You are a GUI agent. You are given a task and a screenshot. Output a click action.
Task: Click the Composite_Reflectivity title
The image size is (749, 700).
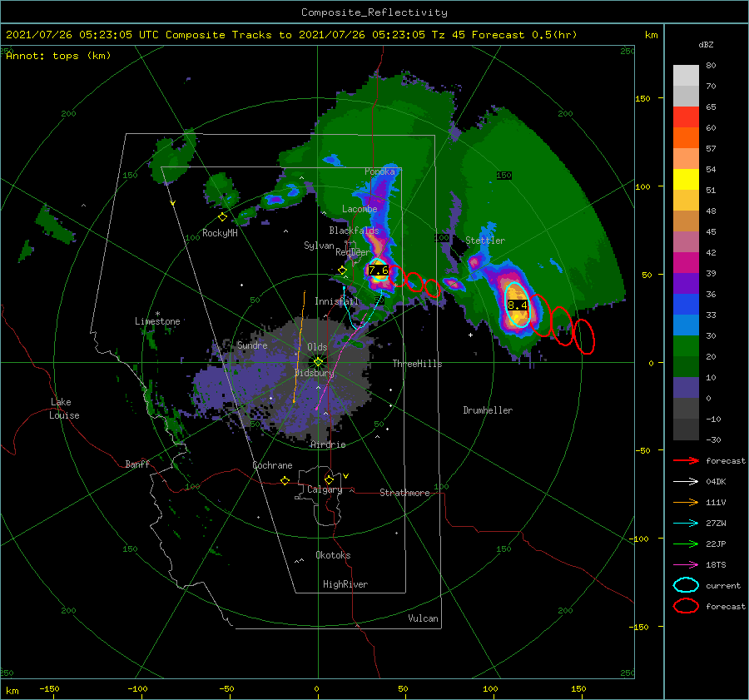click(374, 12)
